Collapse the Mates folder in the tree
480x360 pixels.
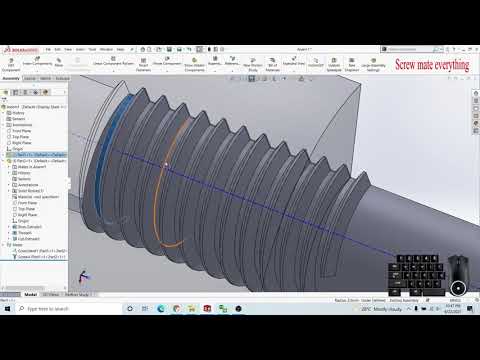point(4,245)
